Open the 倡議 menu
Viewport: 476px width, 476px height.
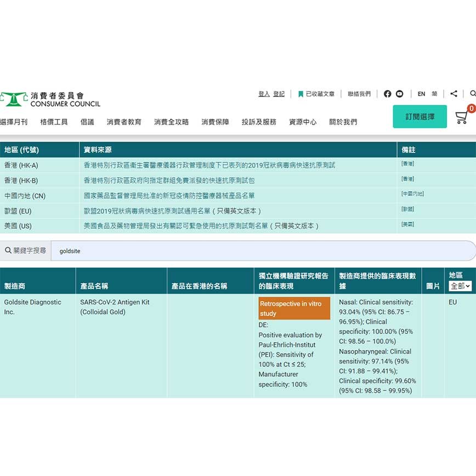pyautogui.click(x=87, y=122)
